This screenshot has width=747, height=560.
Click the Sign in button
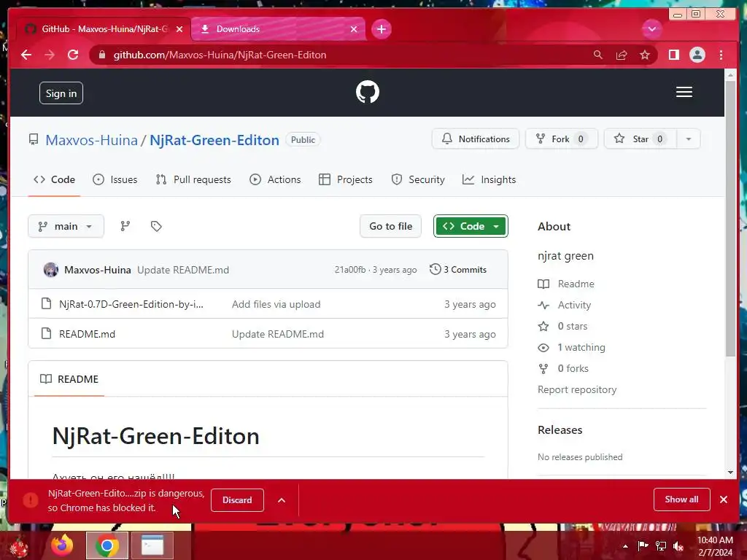61,93
